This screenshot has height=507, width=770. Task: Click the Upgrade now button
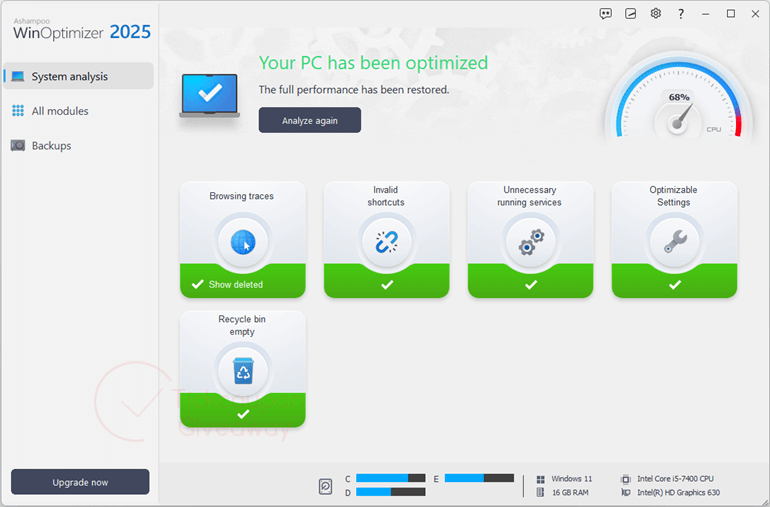[80, 482]
